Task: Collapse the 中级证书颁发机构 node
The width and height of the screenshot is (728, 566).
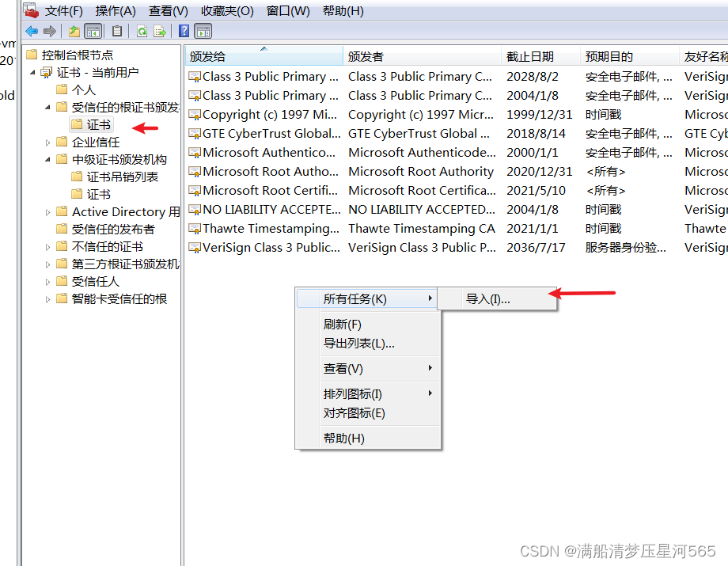Action: point(47,160)
